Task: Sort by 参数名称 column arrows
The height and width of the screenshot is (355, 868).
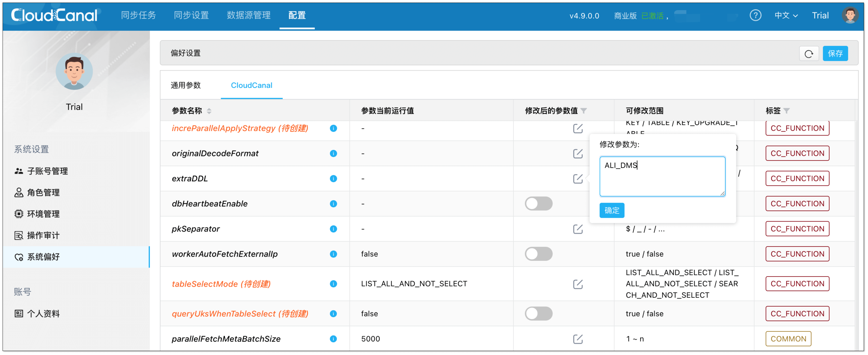Action: click(x=209, y=111)
